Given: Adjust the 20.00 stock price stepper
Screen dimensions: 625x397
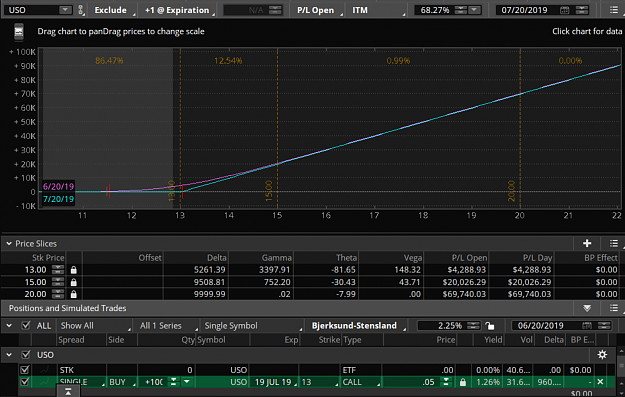Looking at the screenshot, I should click(58, 294).
